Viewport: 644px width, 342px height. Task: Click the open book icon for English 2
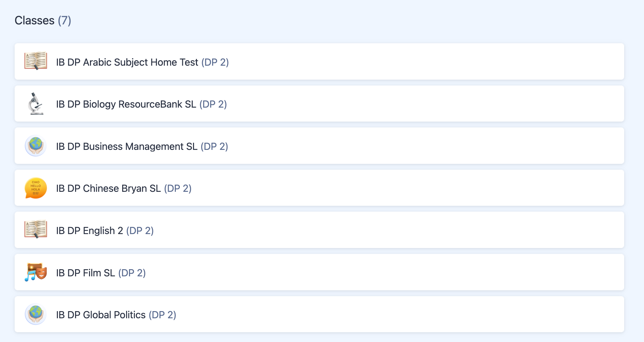[x=36, y=230]
